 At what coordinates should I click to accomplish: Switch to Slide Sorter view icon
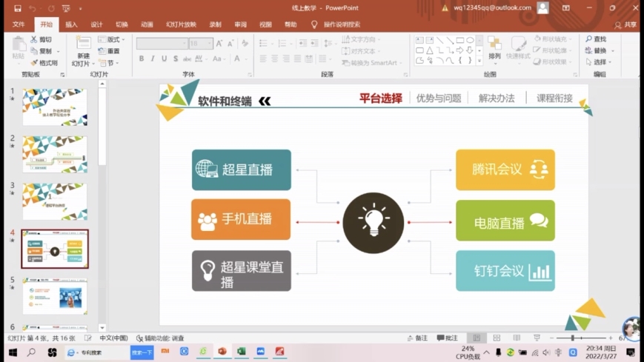[x=497, y=338]
